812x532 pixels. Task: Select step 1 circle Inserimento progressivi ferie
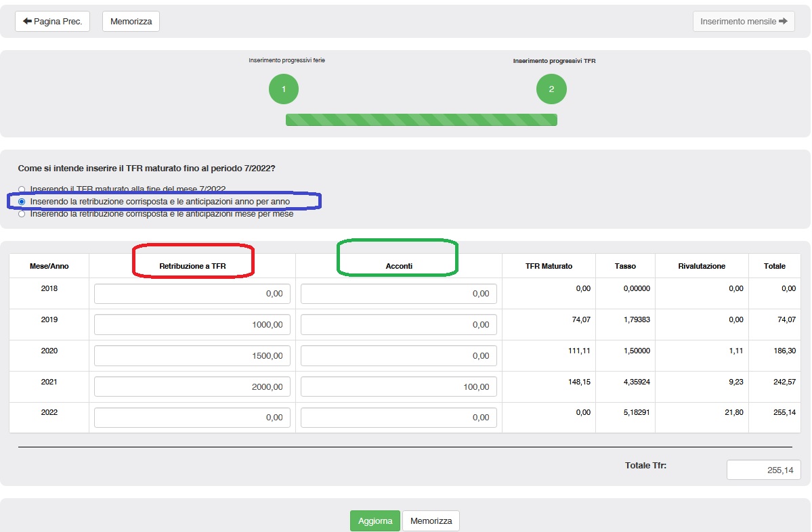point(284,89)
